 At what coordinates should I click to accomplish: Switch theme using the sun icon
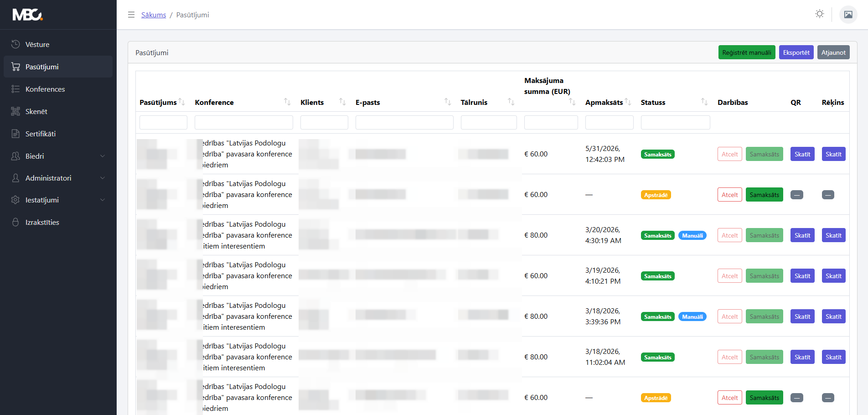(820, 14)
